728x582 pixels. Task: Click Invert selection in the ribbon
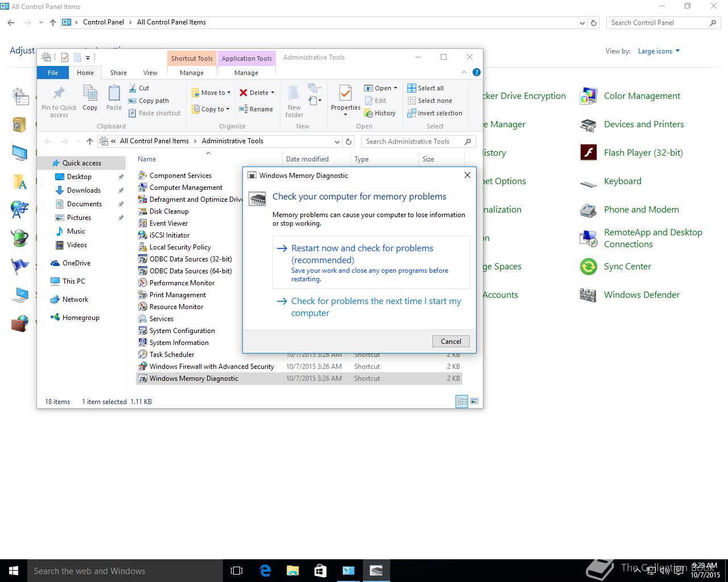click(435, 113)
